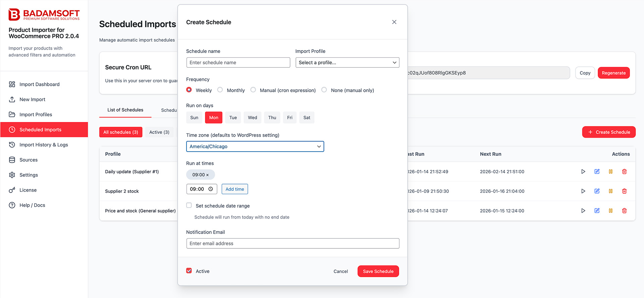Edit Daily update (Supplier #1) schedule
Viewport: 644px width, 298px height.
pos(597,172)
